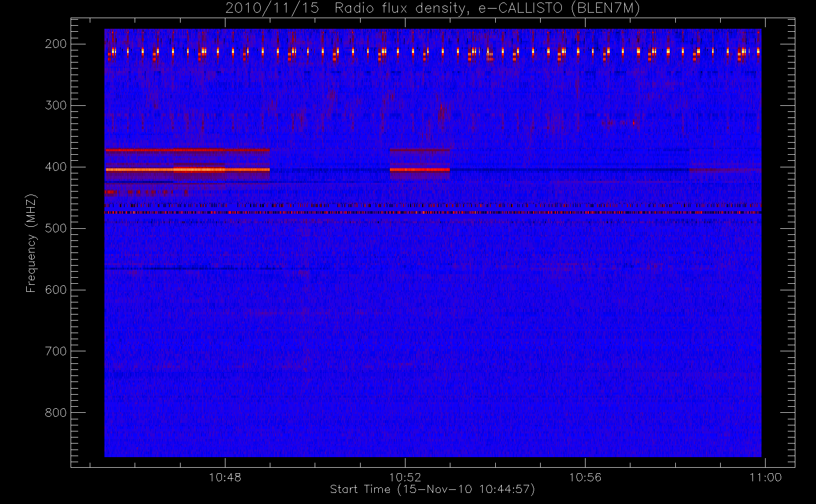Click the 10:56 time axis label
816x504 pixels.
point(585,477)
